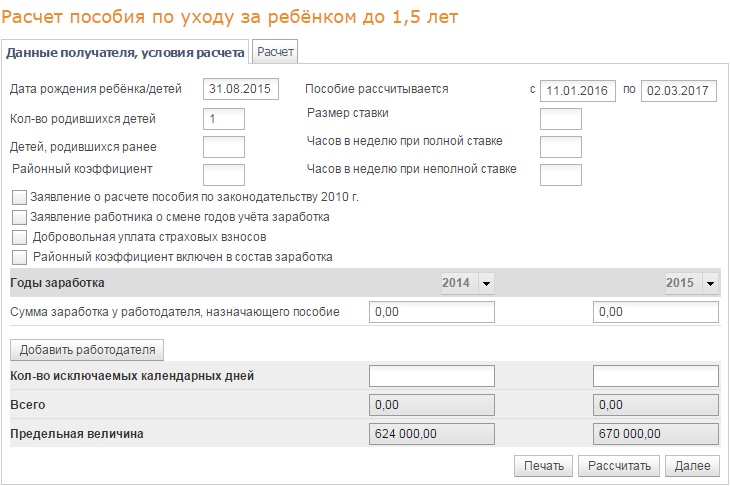
Task: Select the Данные получателя, условия расчета tab
Action: click(125, 52)
